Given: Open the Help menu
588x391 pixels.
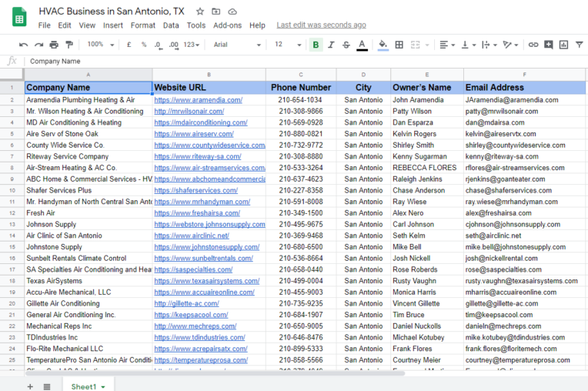Looking at the screenshot, I should pyautogui.click(x=257, y=25).
